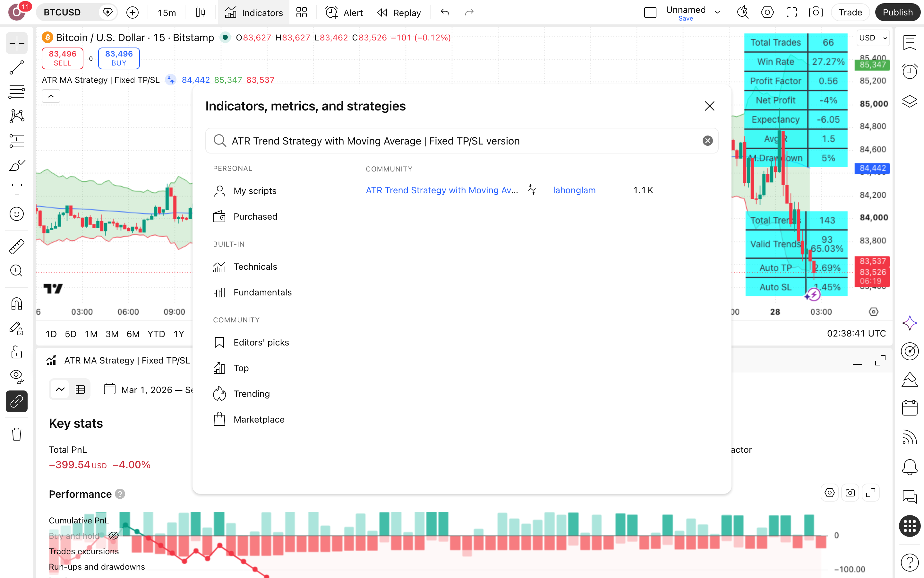Clear the indicator search field text
The image size is (924, 578).
707,141
